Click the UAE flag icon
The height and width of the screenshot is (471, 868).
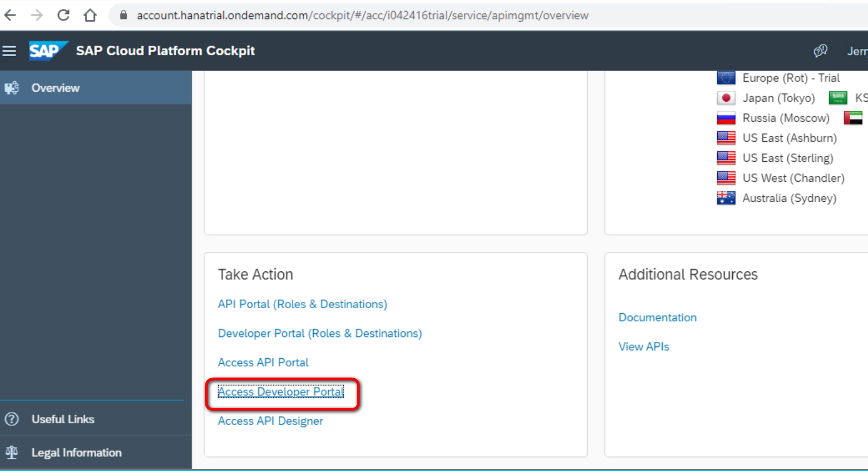coord(854,118)
